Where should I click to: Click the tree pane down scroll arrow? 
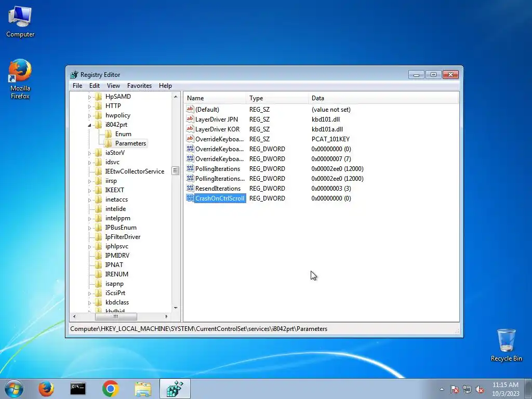pos(176,308)
